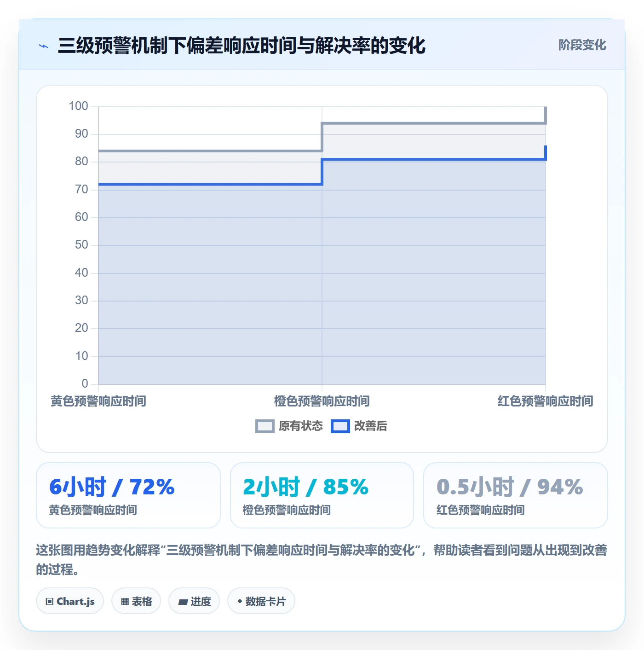Click the 红色预警响应时间 caption in the third card
The width and height of the screenshot is (644, 650).
click(x=480, y=510)
